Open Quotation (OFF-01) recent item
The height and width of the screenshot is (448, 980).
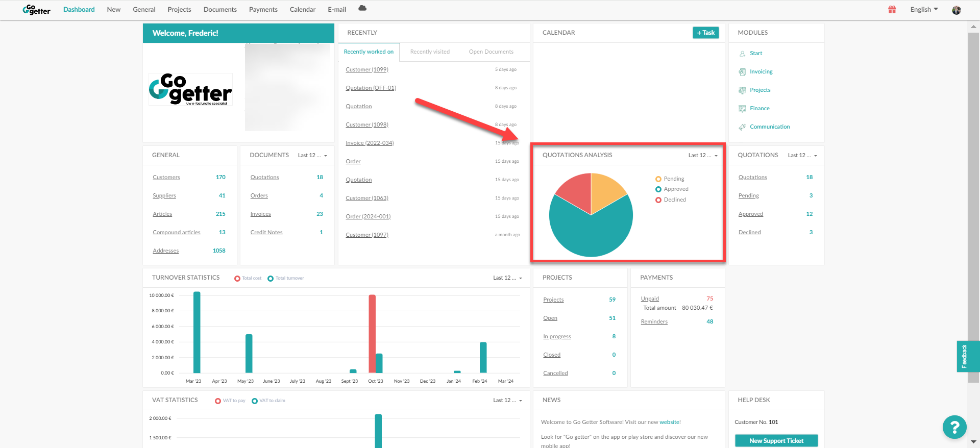click(x=371, y=88)
